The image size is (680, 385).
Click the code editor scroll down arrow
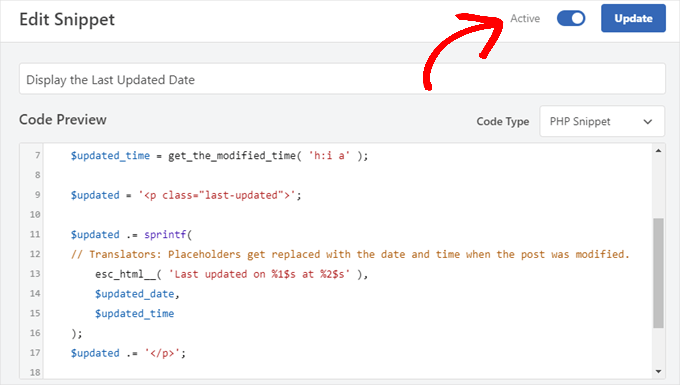658,372
